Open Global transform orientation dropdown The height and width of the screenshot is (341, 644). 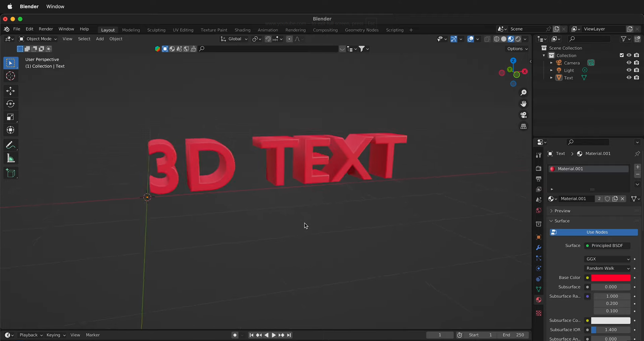pyautogui.click(x=234, y=39)
